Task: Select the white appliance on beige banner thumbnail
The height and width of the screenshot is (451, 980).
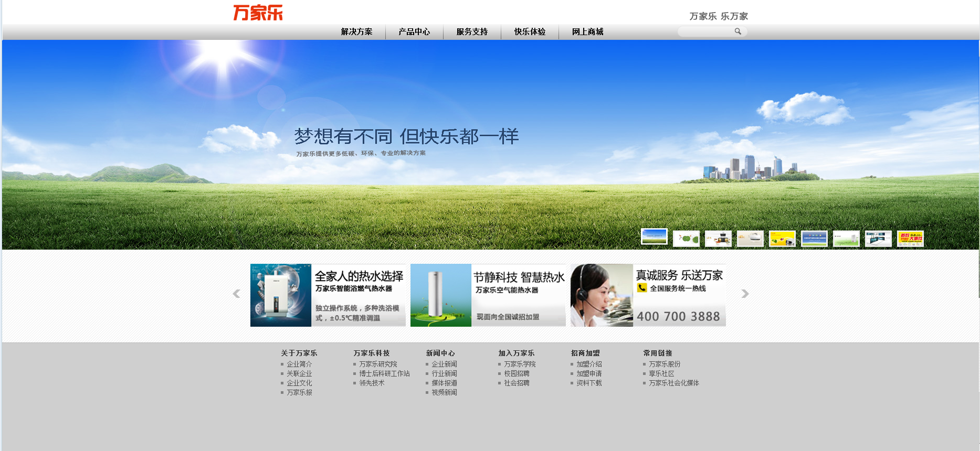Action: [x=750, y=239]
